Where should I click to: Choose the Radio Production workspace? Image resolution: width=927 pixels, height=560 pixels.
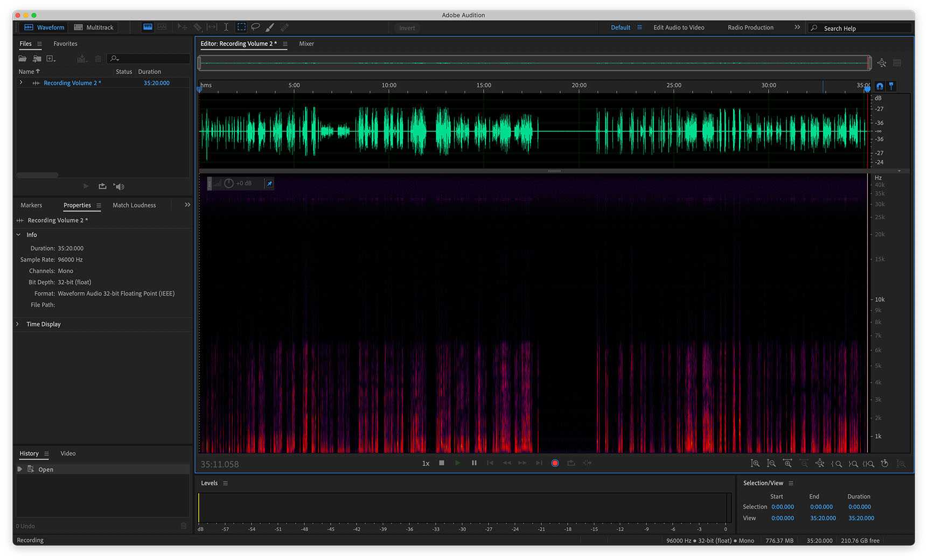coord(750,27)
